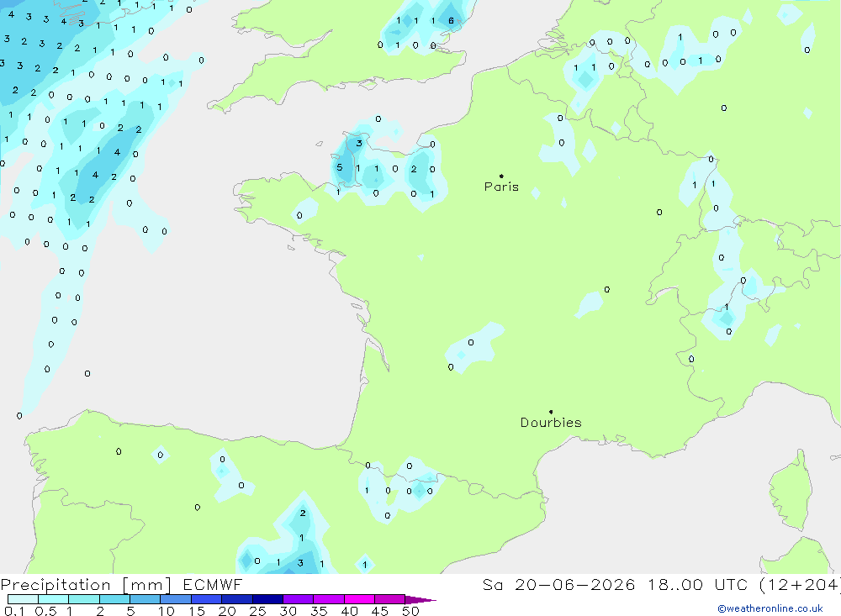Pick the 10–15 mm legend color

coord(176,599)
